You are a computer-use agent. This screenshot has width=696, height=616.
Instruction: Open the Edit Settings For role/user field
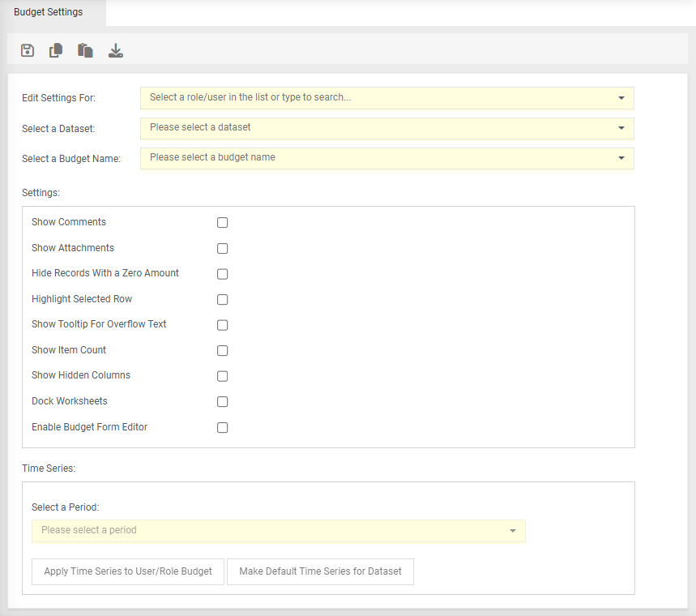click(387, 98)
